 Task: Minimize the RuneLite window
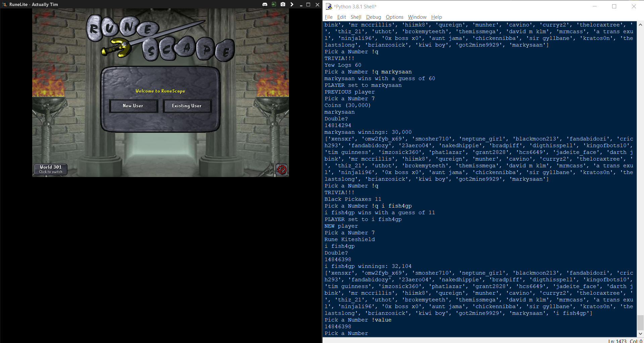pos(301,4)
